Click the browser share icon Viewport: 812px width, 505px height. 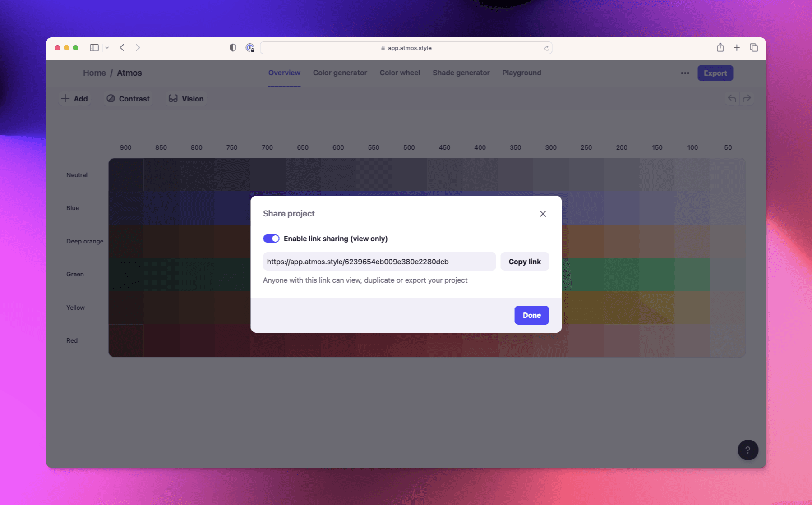click(x=720, y=47)
